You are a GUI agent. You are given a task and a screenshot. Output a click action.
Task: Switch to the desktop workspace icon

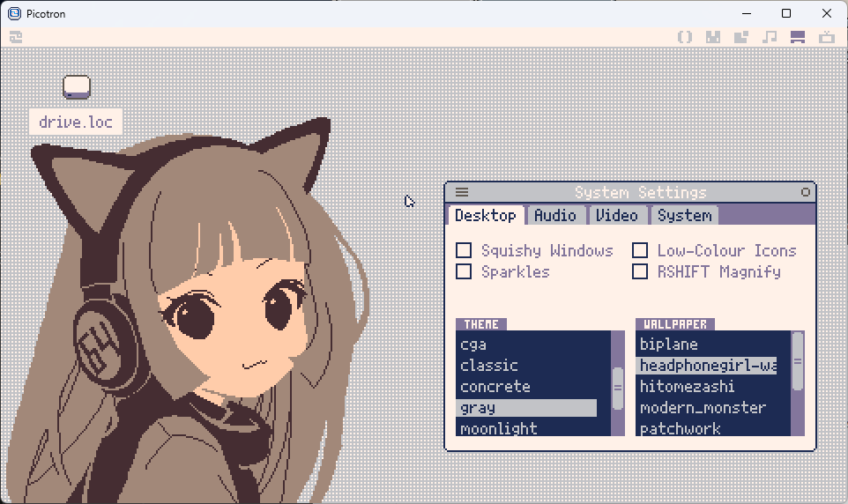pos(798,37)
